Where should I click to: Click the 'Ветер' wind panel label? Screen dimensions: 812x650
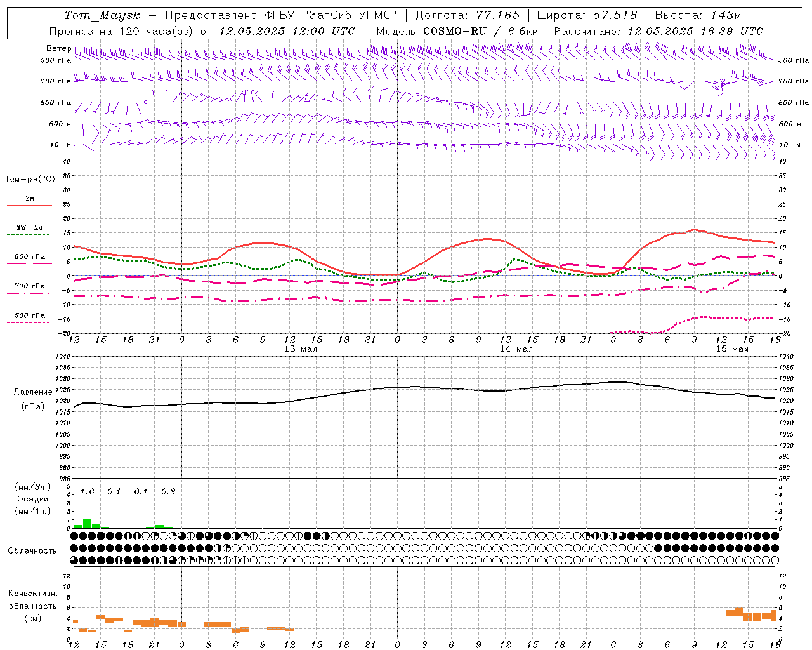(58, 48)
